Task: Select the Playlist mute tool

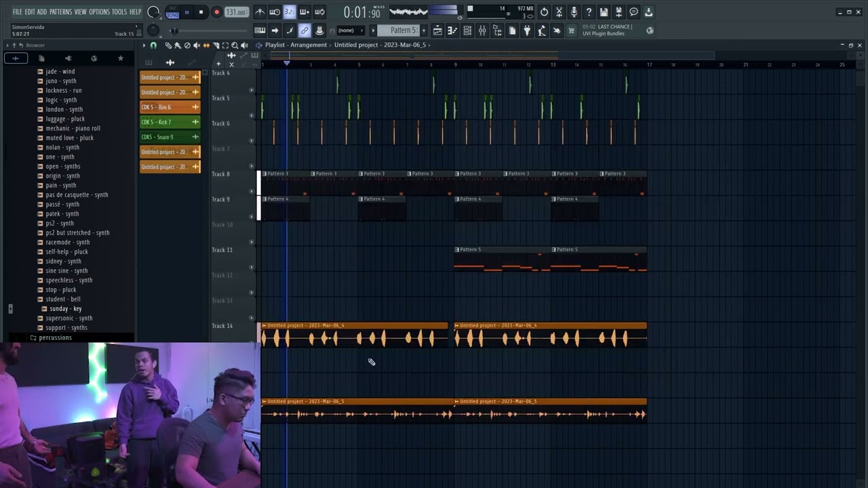Action: tap(197, 45)
